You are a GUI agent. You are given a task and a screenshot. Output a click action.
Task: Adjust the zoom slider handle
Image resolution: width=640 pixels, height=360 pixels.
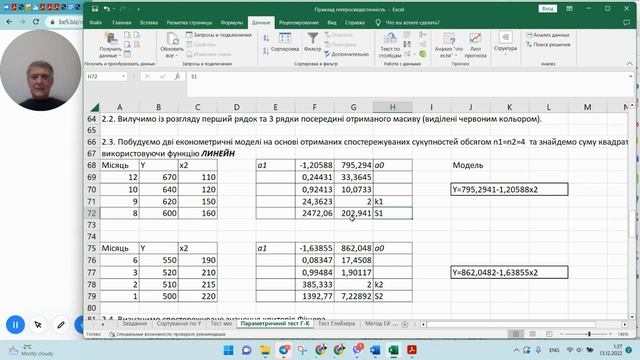[x=589, y=334]
